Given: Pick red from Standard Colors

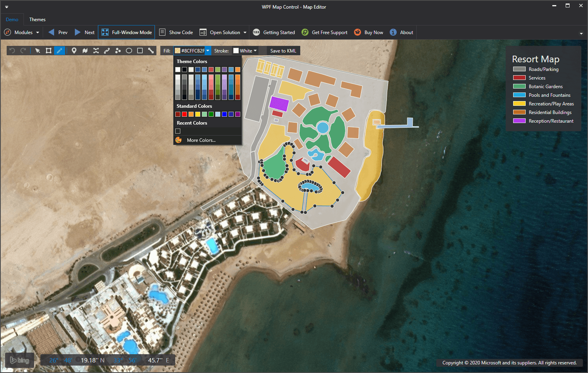Looking at the screenshot, I should pos(185,114).
